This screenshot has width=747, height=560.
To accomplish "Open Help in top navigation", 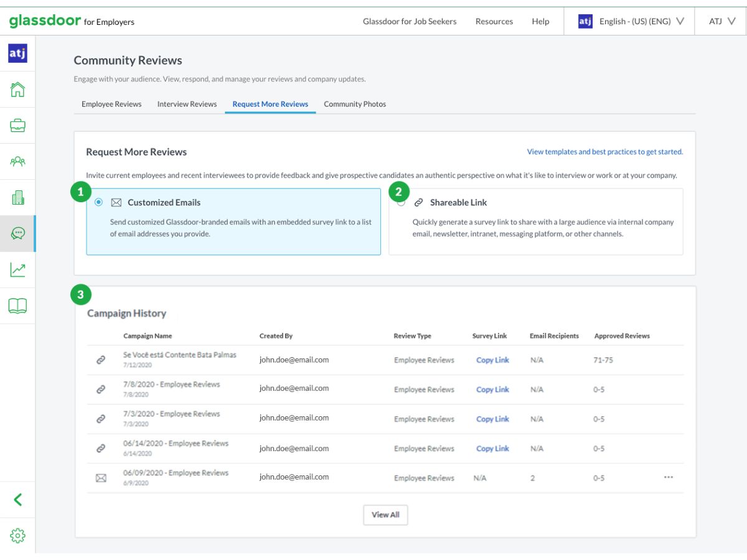I will (540, 21).
